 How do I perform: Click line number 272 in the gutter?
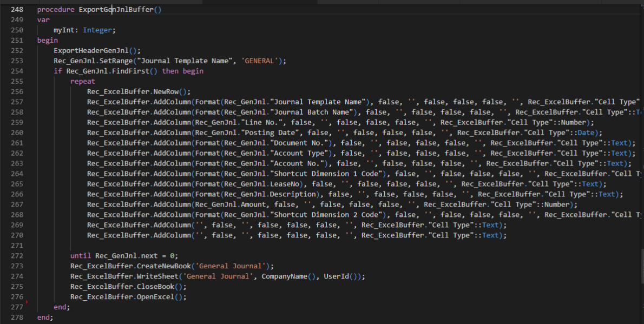(17, 256)
